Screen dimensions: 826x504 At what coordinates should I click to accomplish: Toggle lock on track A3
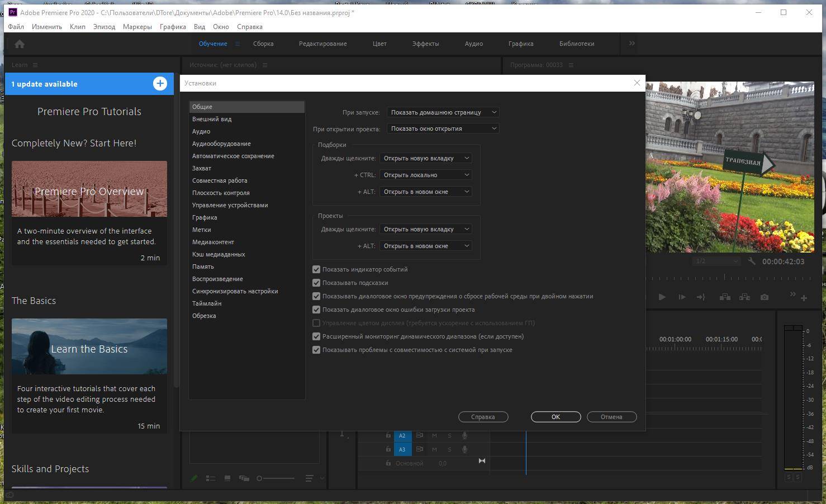coord(388,449)
